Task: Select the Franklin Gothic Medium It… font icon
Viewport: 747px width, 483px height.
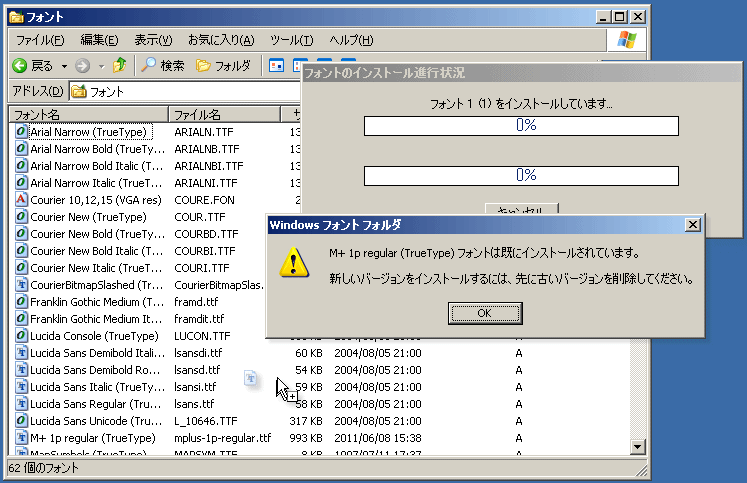Action: click(x=21, y=319)
